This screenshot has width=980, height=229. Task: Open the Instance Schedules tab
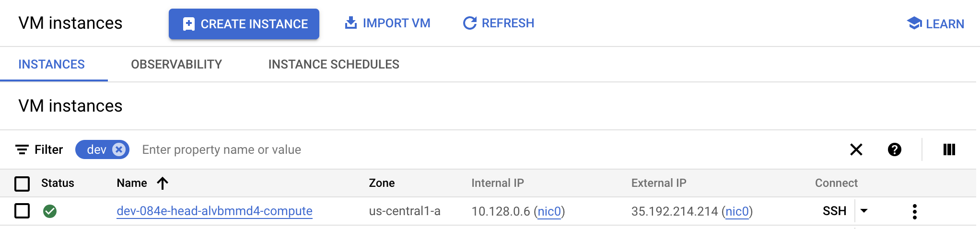334,64
